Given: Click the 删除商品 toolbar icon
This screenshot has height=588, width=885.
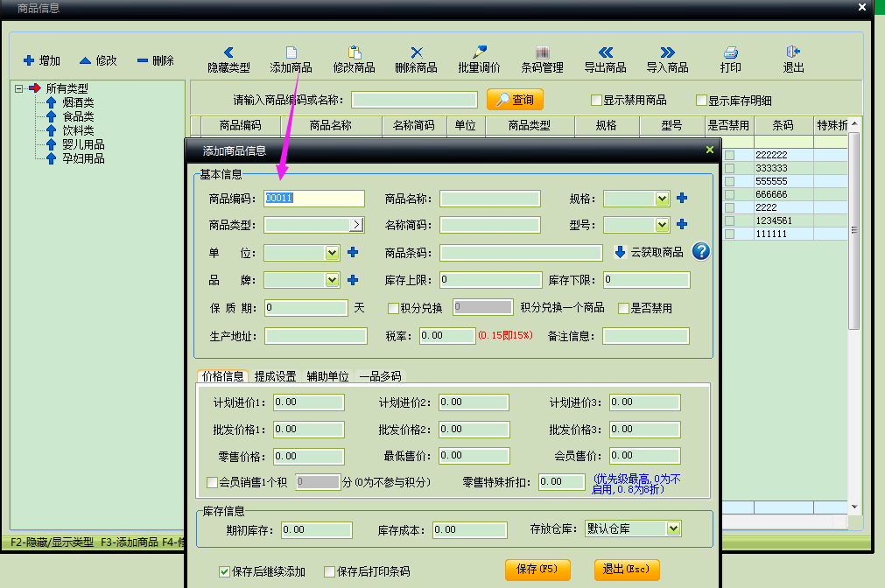Looking at the screenshot, I should click(x=417, y=52).
